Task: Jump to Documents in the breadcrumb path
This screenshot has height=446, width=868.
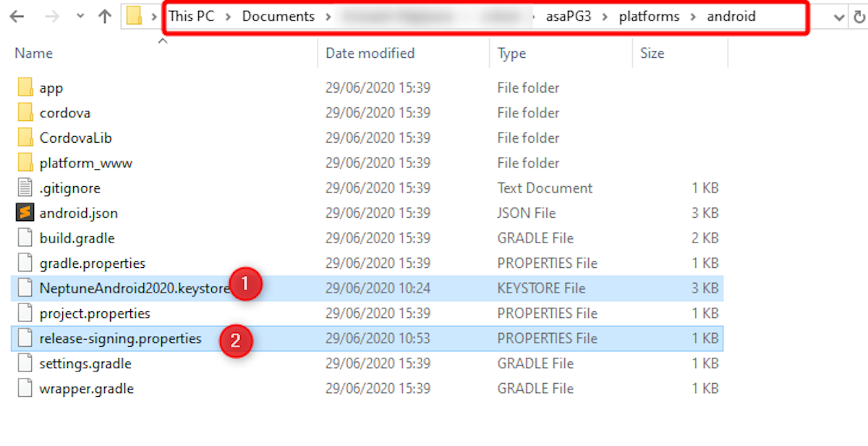Action: 278,17
